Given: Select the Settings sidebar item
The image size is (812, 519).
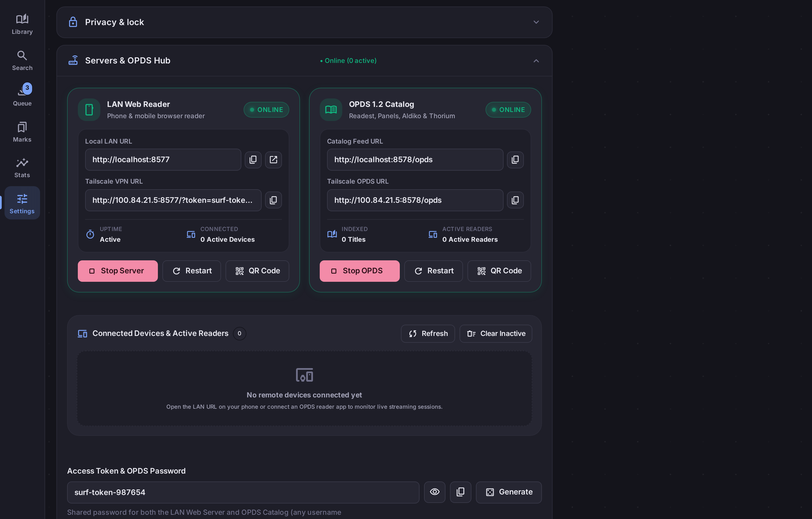Looking at the screenshot, I should click(22, 203).
